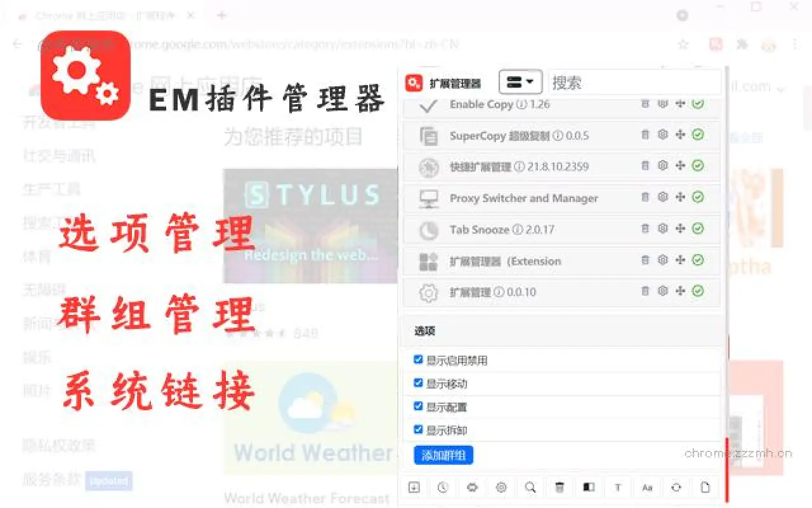This screenshot has height=508, width=812.
Task: Toggle the dark theme icon in bottom toolbar
Action: pyautogui.click(x=588, y=487)
